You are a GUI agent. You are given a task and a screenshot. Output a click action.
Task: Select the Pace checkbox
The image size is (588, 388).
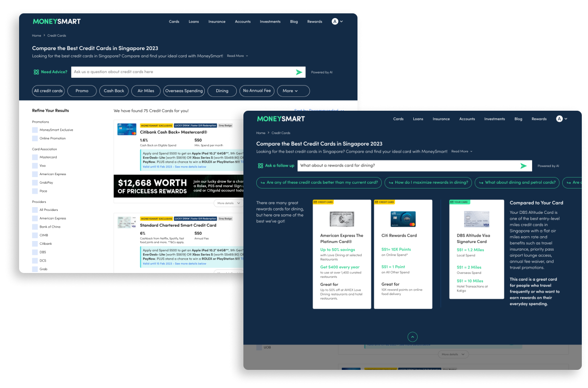coord(35,191)
